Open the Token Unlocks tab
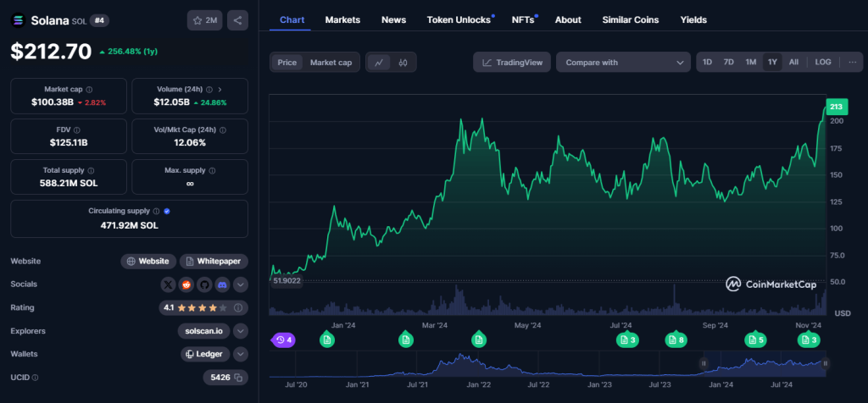 pyautogui.click(x=459, y=20)
